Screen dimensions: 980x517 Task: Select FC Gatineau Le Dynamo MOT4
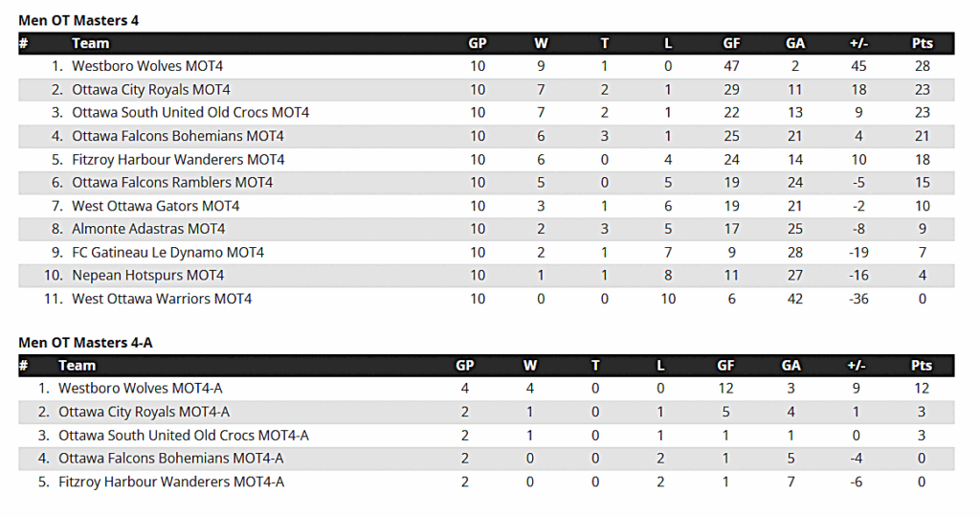coord(168,253)
